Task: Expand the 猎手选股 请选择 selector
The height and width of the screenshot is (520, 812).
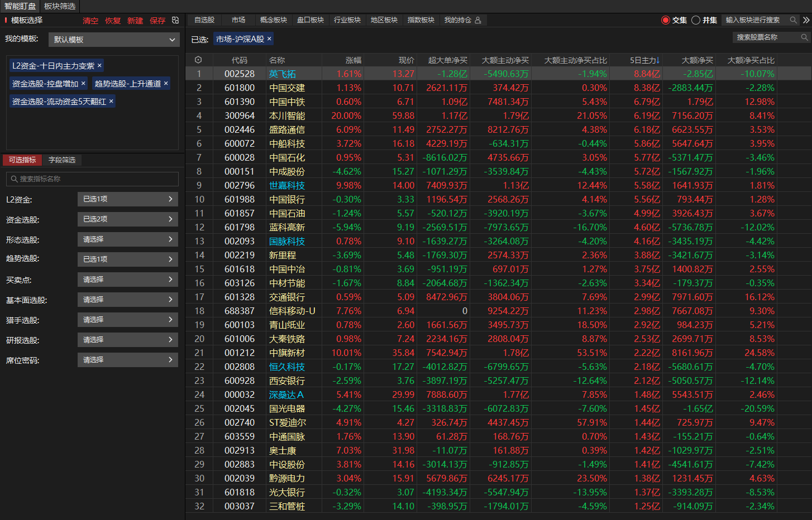Action: pos(128,320)
